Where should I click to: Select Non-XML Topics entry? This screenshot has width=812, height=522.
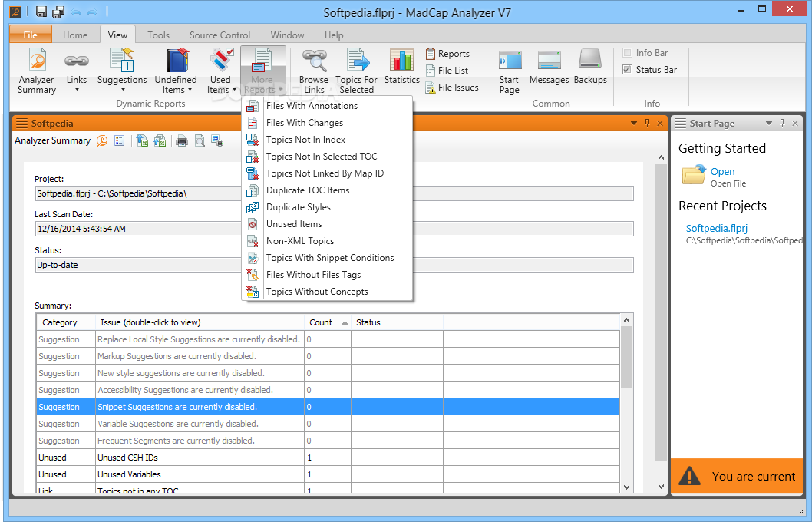coord(327,241)
